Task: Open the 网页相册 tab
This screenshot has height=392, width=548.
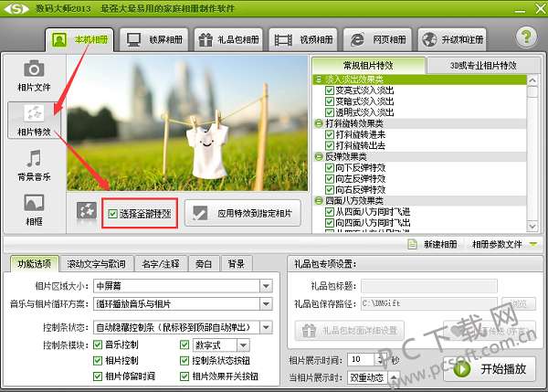Action: (378, 39)
